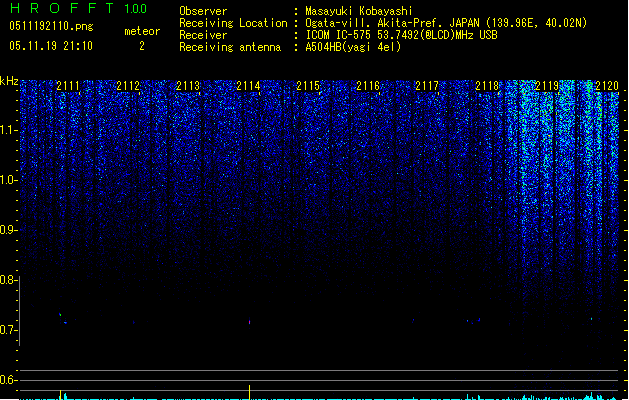Click the red meteor echo at 2114
This screenshot has height=400, width=629.
click(250, 322)
